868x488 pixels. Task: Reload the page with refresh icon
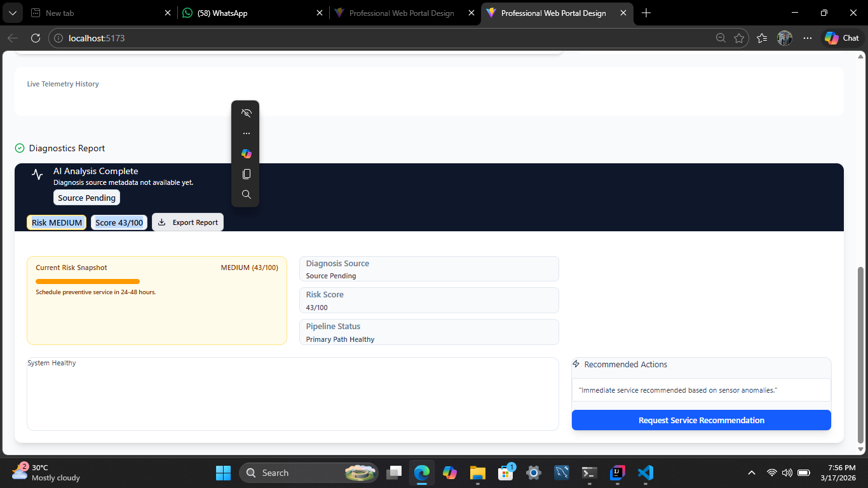coord(36,38)
